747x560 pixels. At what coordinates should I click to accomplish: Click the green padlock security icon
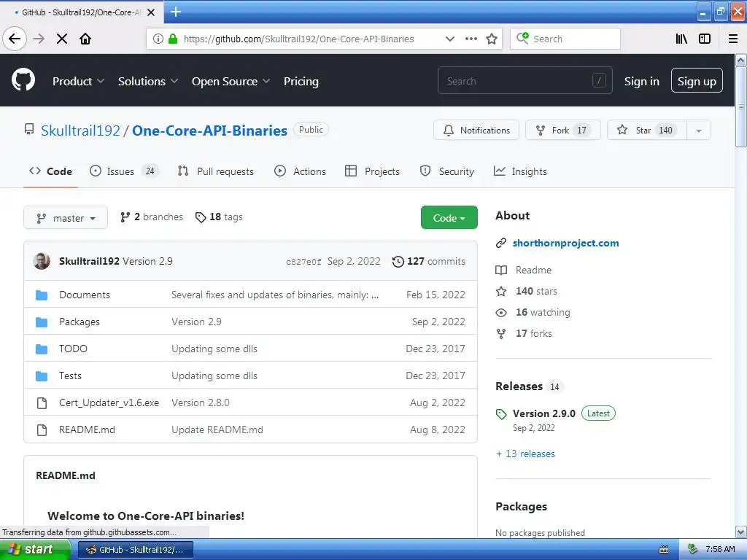click(173, 39)
